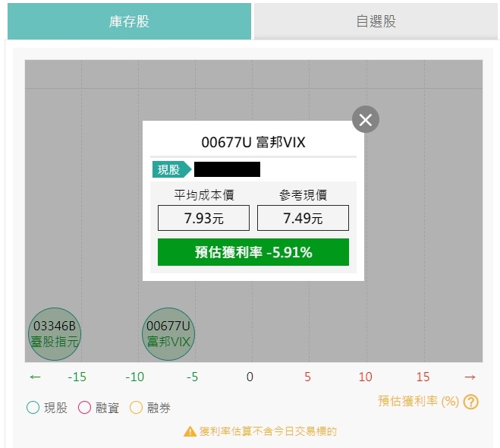Screen dimensions: 500x448
Task: Click the -5 axis label
Action: pyautogui.click(x=192, y=377)
